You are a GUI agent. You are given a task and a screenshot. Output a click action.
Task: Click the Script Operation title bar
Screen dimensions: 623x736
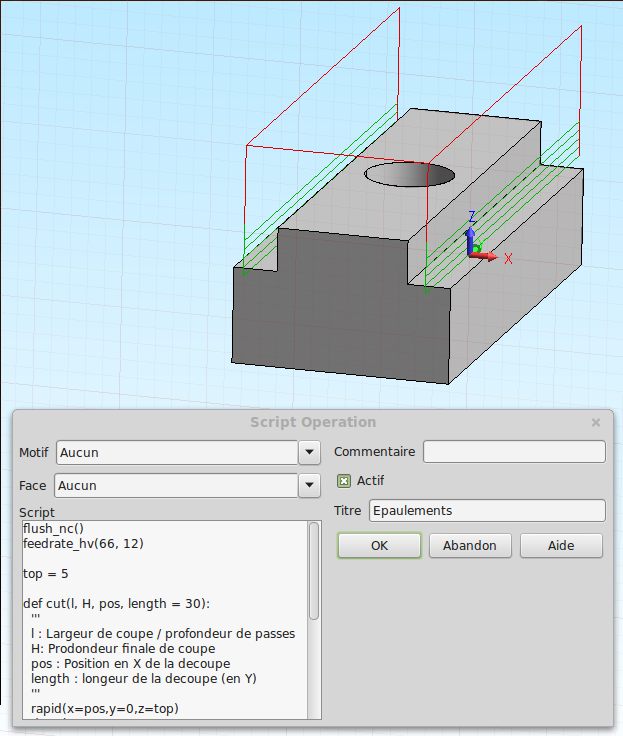[x=312, y=423]
